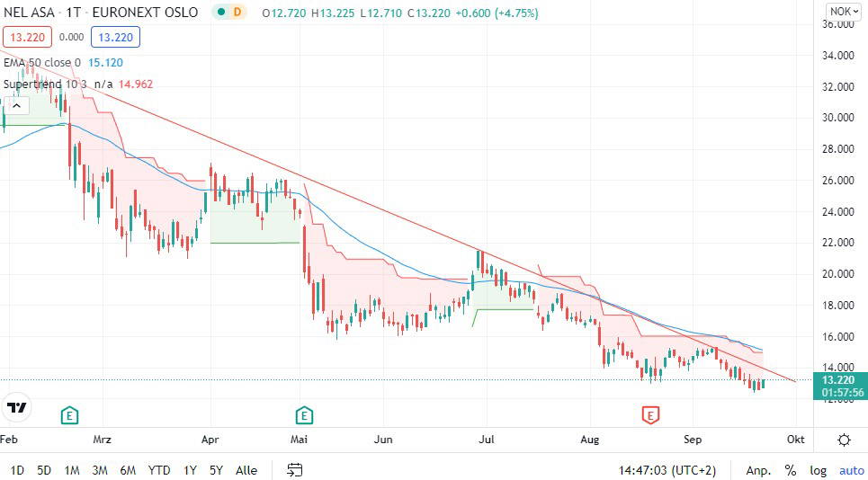Select the 1D time range
This screenshot has height=480, width=868.
coord(17,471)
